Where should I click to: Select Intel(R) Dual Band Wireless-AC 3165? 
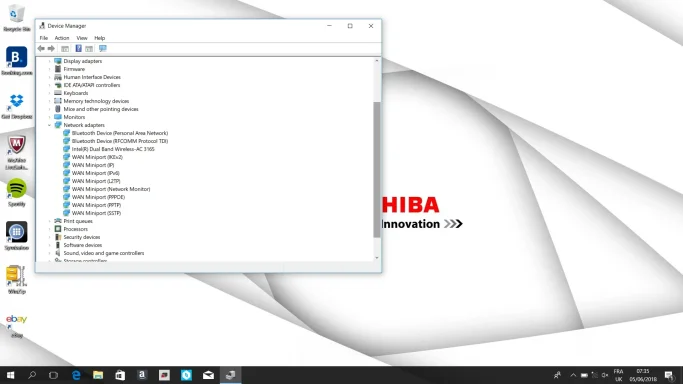tap(113, 149)
